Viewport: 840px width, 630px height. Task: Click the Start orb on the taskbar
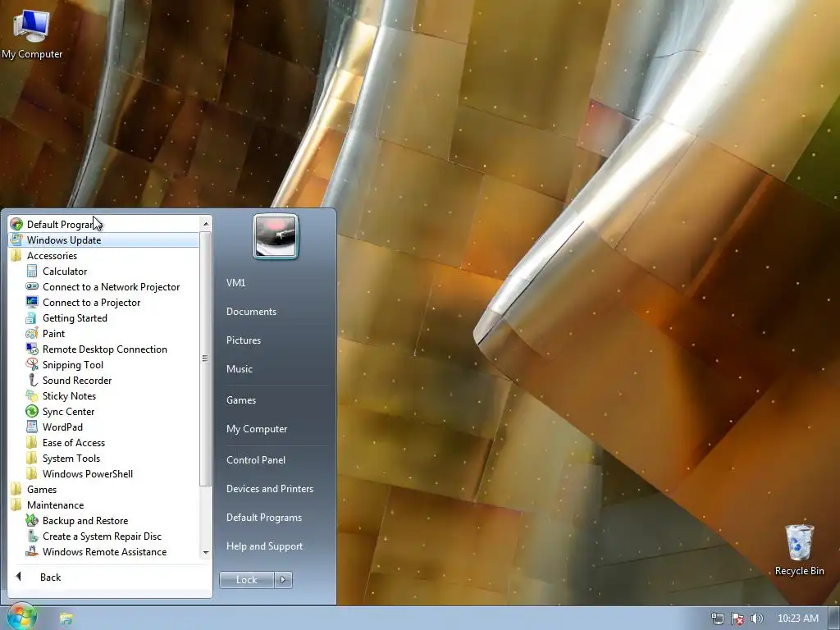point(21,617)
